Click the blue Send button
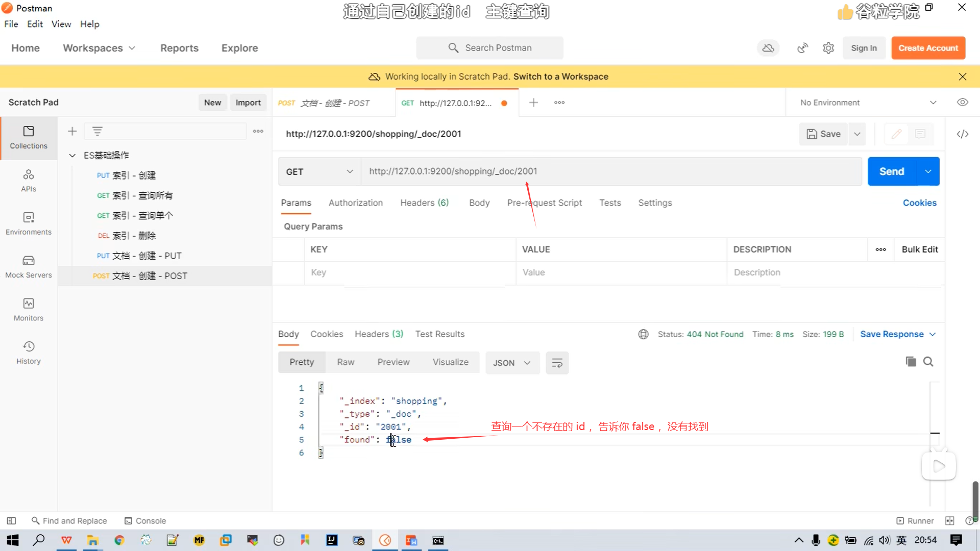The width and height of the screenshot is (980, 551). pyautogui.click(x=891, y=171)
